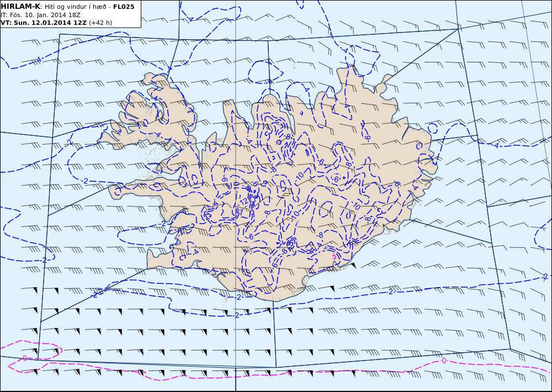Select the '(+42 h)' forecast offset text
552x392 pixels.
pos(100,23)
